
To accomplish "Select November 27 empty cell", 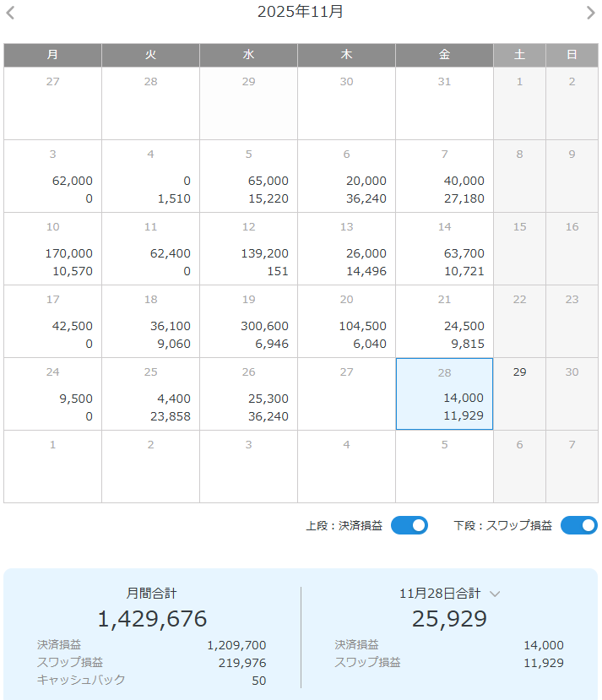I will 346,394.
